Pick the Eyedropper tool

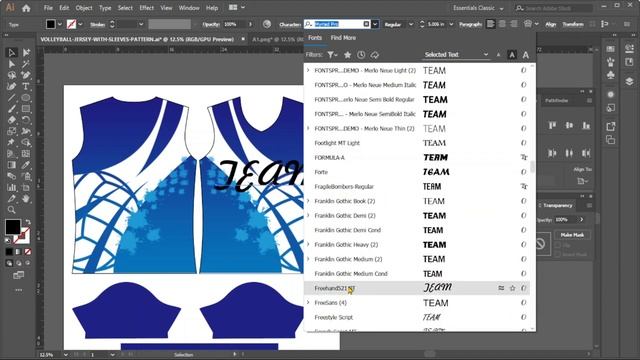pyautogui.click(x=26, y=165)
